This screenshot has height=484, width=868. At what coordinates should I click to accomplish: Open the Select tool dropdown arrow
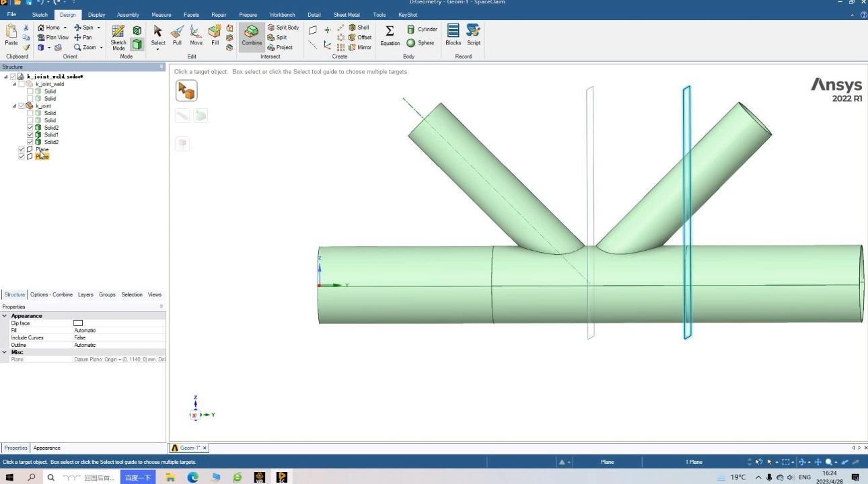[157, 49]
